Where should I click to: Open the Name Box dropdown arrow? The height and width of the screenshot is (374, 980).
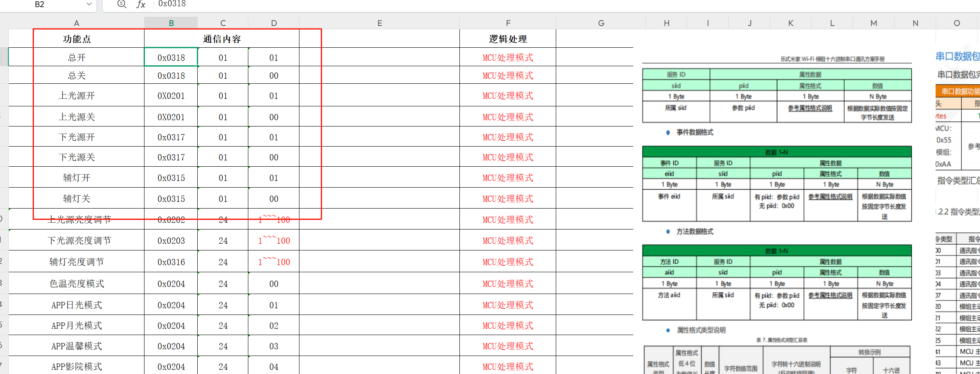[89, 4]
